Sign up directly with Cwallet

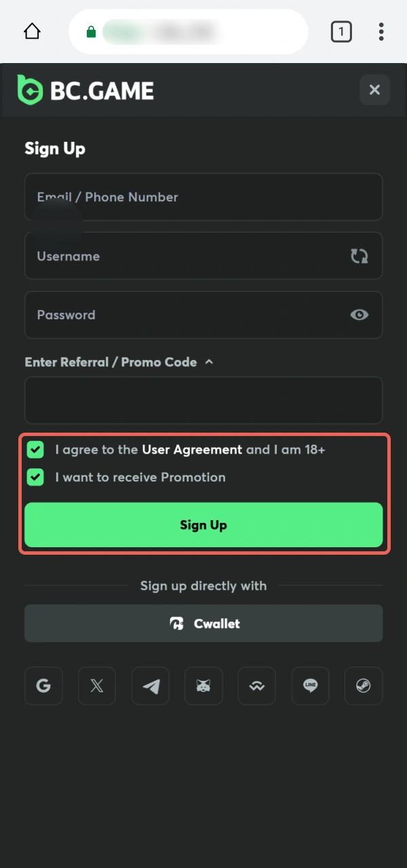pyautogui.click(x=203, y=623)
